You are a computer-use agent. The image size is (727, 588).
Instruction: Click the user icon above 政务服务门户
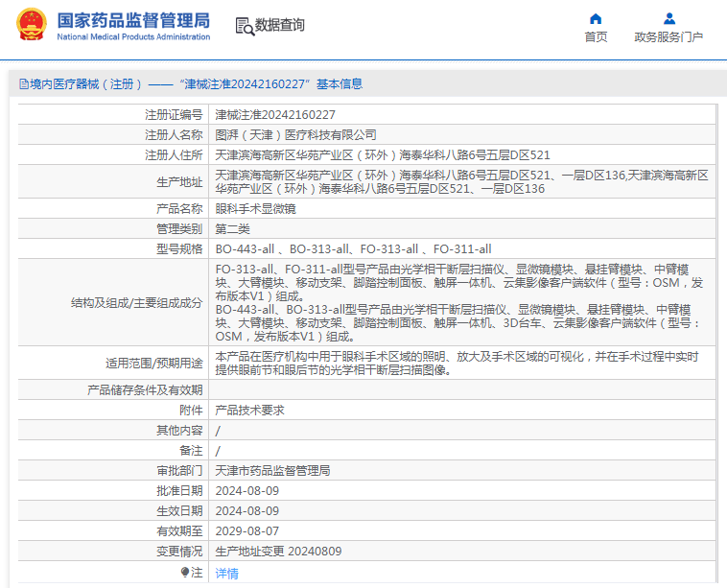pyautogui.click(x=669, y=18)
